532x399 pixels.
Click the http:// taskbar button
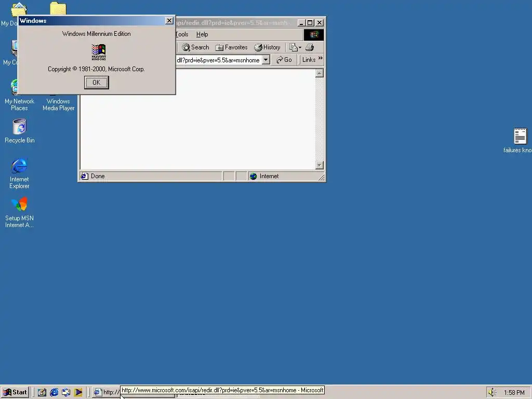[x=106, y=392]
